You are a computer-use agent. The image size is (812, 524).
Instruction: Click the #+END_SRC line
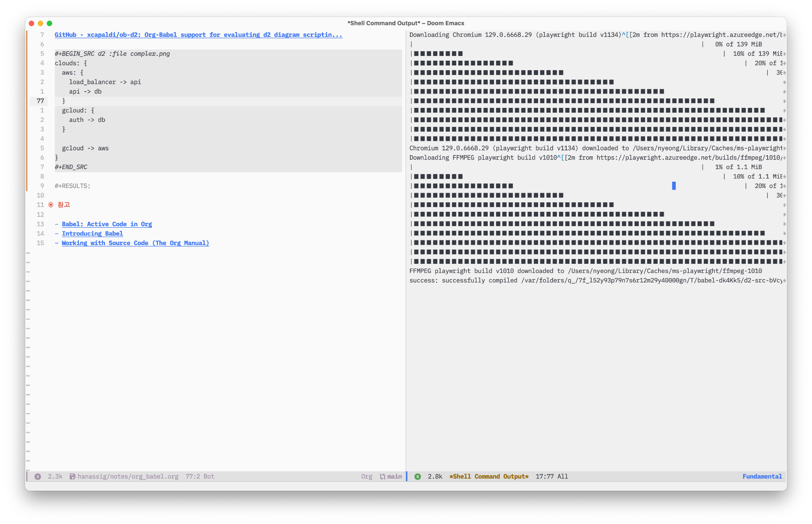point(71,167)
